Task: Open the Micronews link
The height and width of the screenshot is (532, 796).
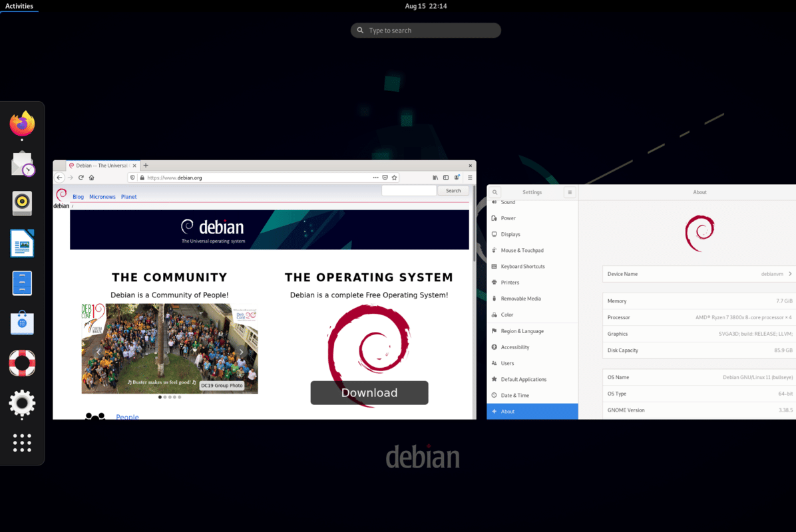Action: coord(102,197)
